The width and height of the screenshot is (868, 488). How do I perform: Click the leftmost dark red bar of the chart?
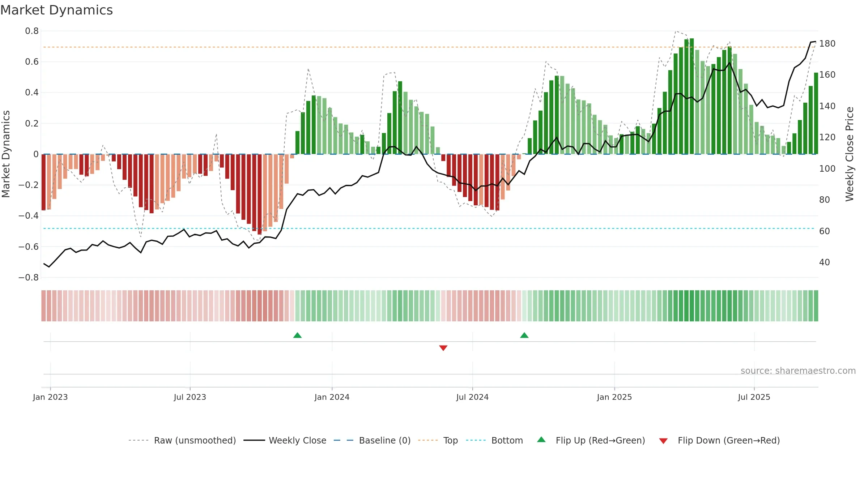pos(43,182)
